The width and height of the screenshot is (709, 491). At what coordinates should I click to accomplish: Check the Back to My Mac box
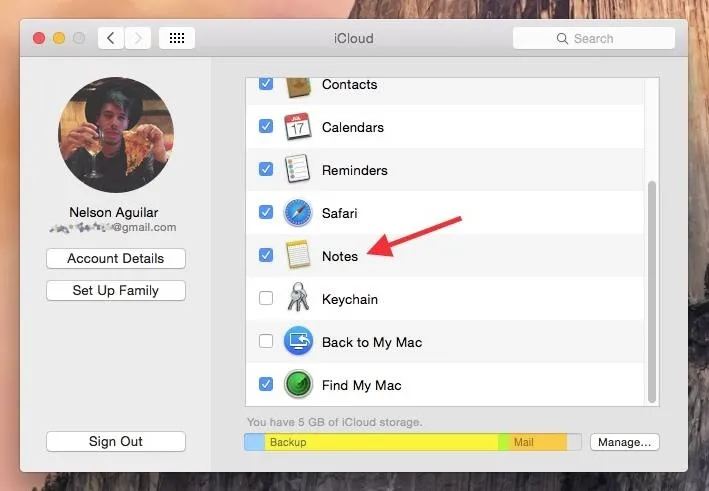click(266, 341)
